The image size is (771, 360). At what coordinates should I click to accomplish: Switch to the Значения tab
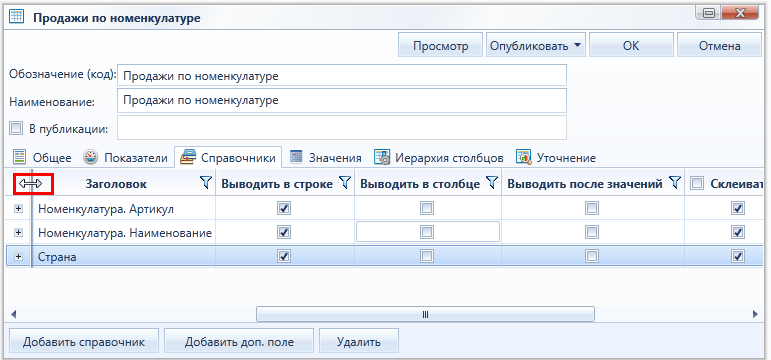point(326,158)
